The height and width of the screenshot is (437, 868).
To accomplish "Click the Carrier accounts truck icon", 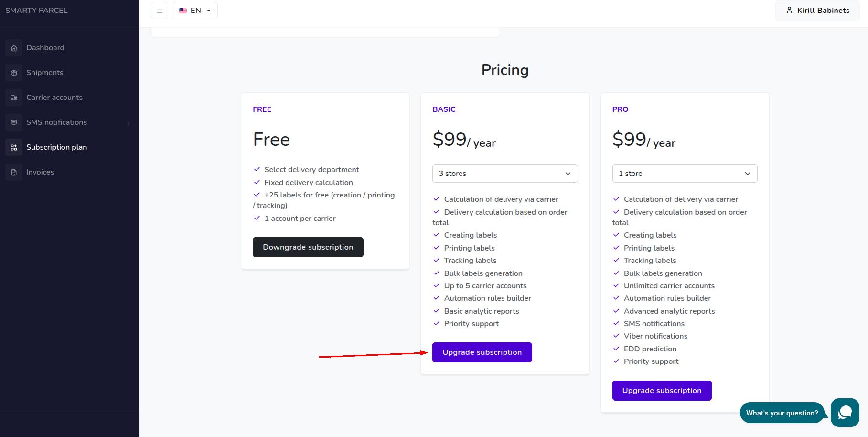I will (14, 98).
